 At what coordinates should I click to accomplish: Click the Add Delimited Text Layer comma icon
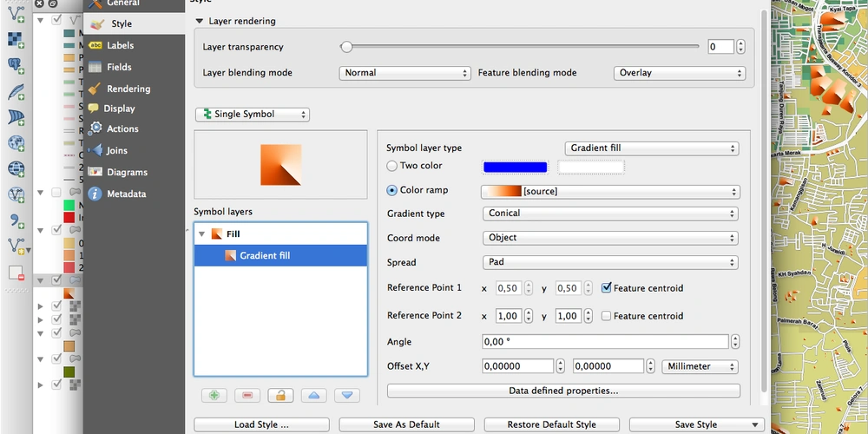pyautogui.click(x=16, y=220)
